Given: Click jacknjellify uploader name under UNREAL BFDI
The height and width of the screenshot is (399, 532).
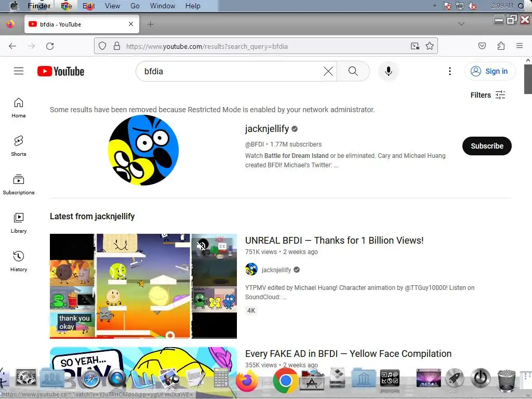Looking at the screenshot, I should [x=276, y=270].
